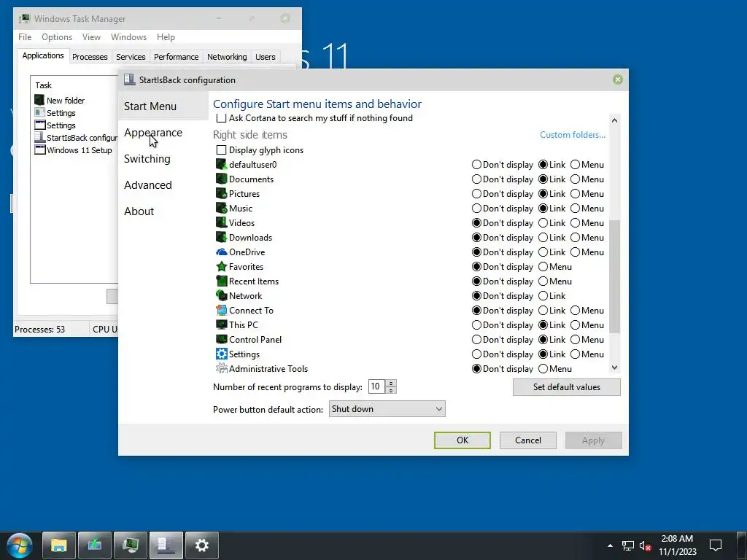Click the Pictures folder icon

(221, 194)
